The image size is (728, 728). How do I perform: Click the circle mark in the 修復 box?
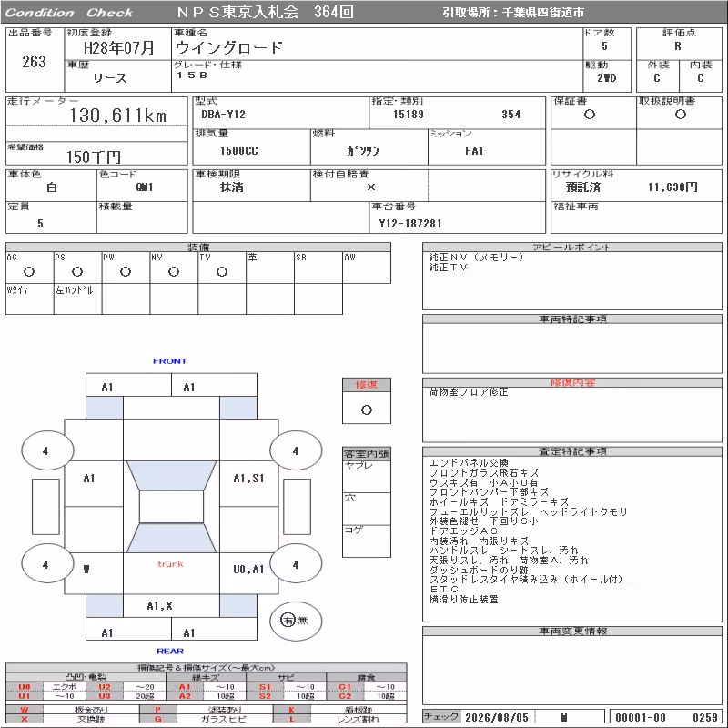coord(367,410)
